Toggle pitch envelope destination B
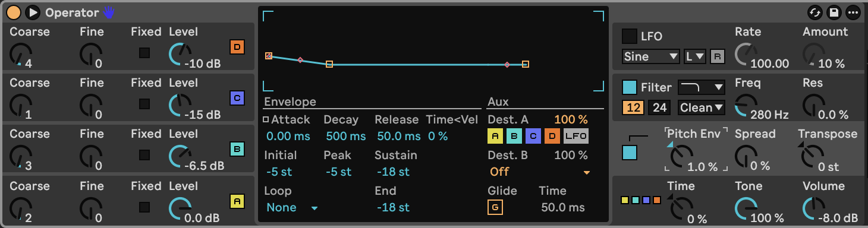This screenshot has width=868, height=228. coord(514,137)
